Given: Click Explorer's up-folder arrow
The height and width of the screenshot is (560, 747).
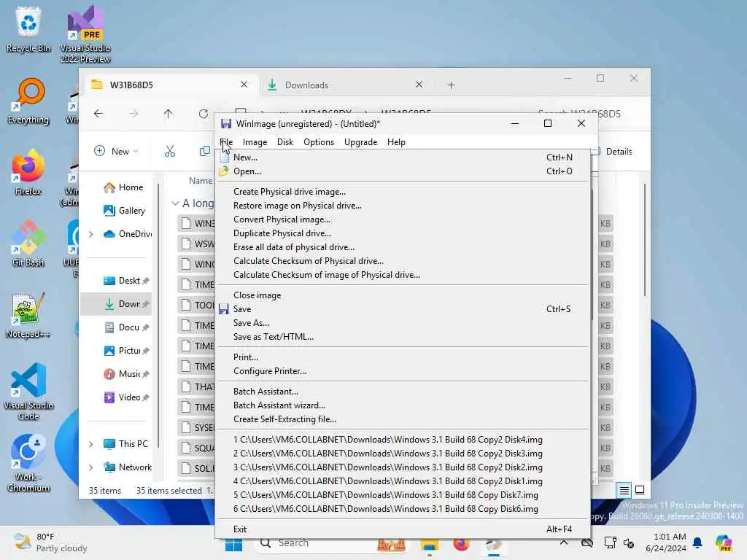Looking at the screenshot, I should (x=169, y=113).
